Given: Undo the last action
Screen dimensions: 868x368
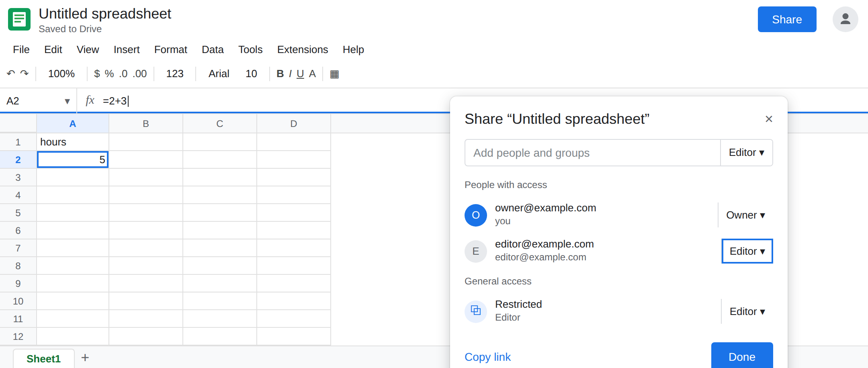Looking at the screenshot, I should [x=11, y=74].
